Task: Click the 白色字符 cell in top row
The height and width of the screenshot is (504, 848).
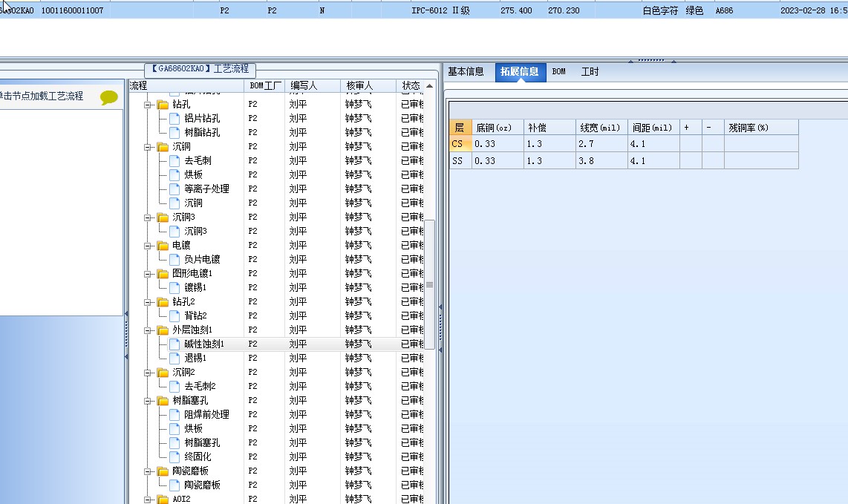Action: 660,10
